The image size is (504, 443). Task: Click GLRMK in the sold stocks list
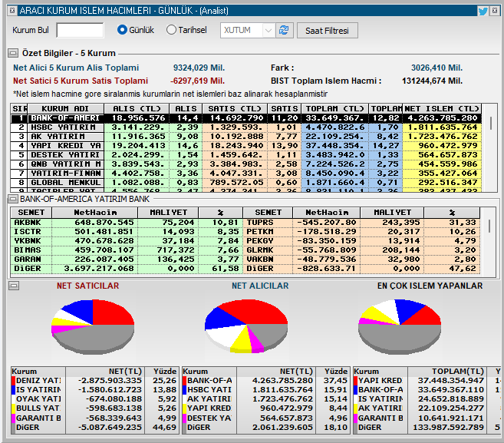click(x=260, y=250)
